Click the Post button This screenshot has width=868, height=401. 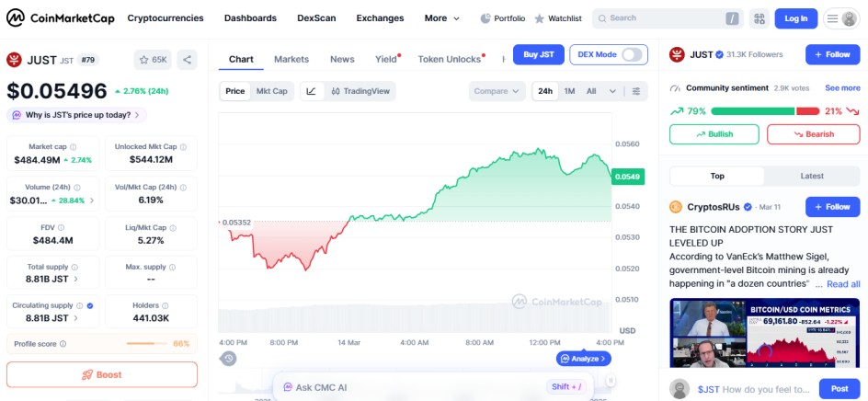tap(839, 389)
